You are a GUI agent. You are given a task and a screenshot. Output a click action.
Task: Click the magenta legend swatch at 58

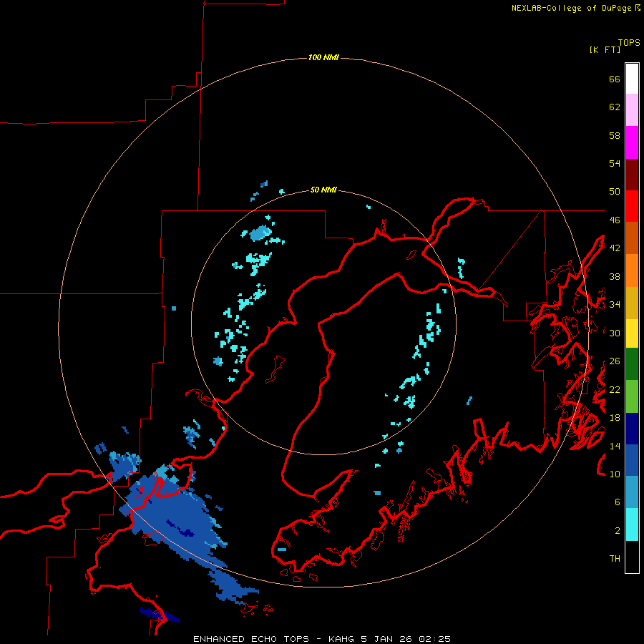632,142
